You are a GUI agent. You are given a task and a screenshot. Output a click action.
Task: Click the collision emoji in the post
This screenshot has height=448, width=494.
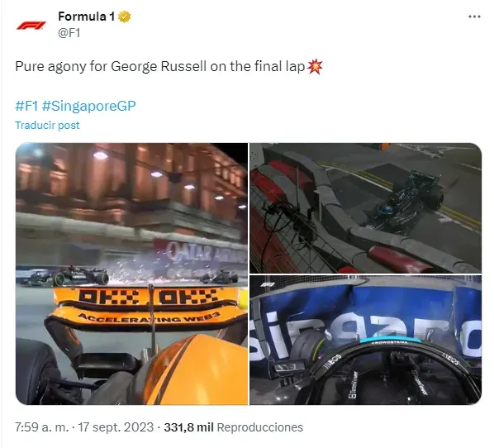pos(315,66)
